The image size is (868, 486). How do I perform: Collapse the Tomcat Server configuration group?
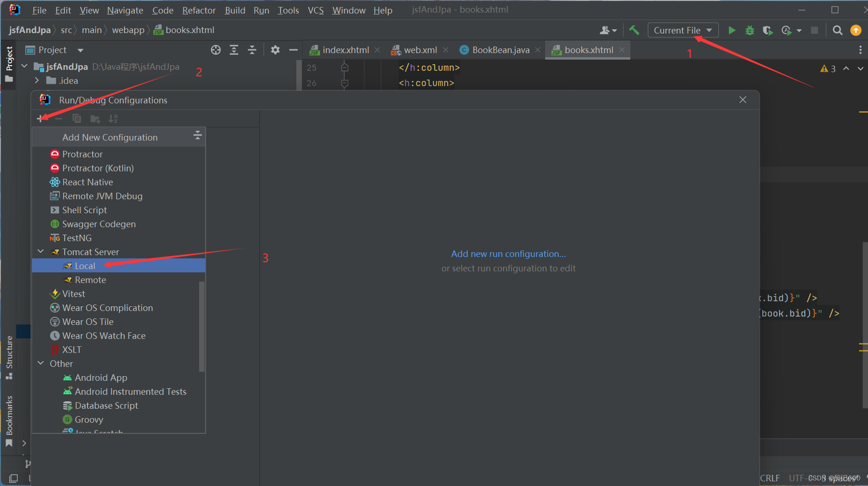41,251
